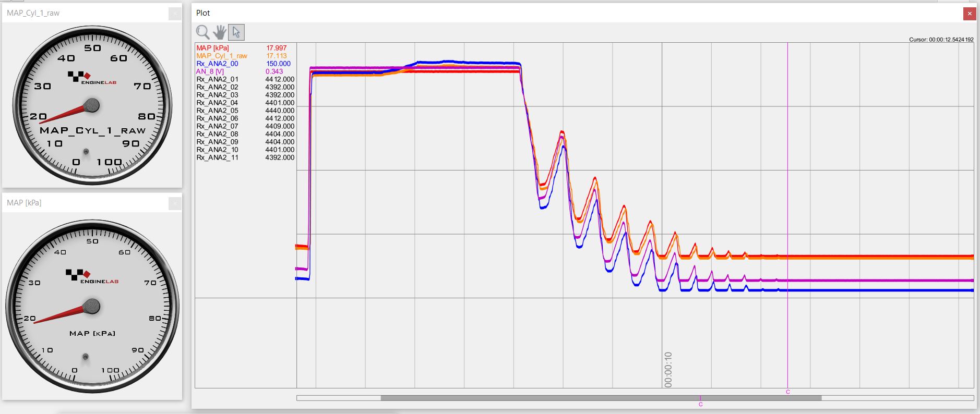Select MAP [kPa] channel in legend

(x=212, y=48)
